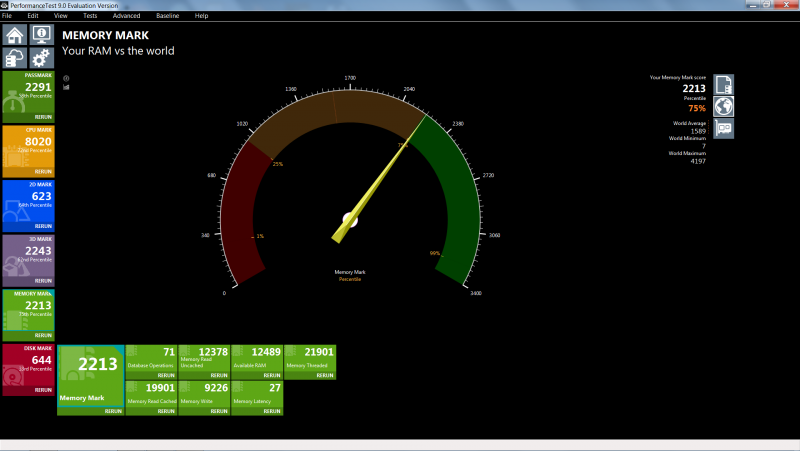Rerun the Disk Mark test

(x=43, y=392)
